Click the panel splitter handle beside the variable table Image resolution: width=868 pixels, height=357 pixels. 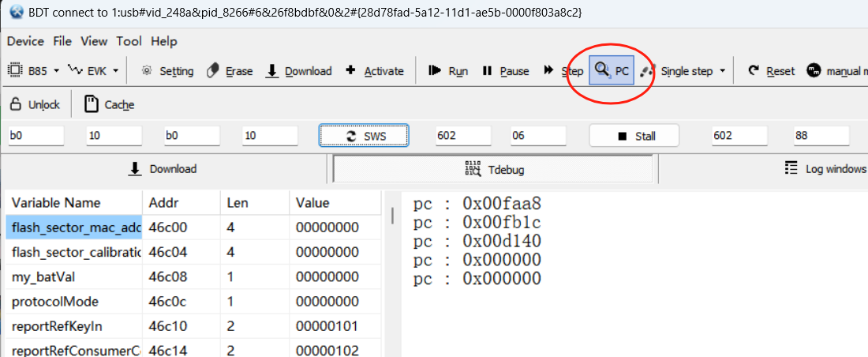(392, 215)
